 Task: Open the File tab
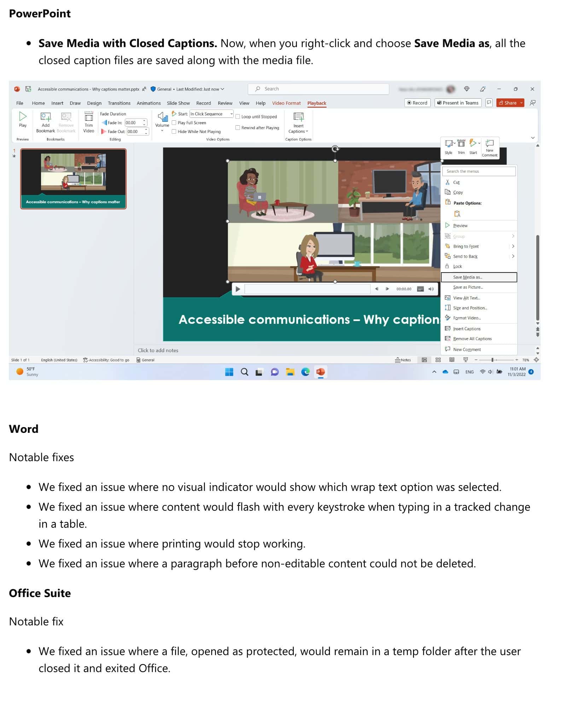(x=20, y=103)
